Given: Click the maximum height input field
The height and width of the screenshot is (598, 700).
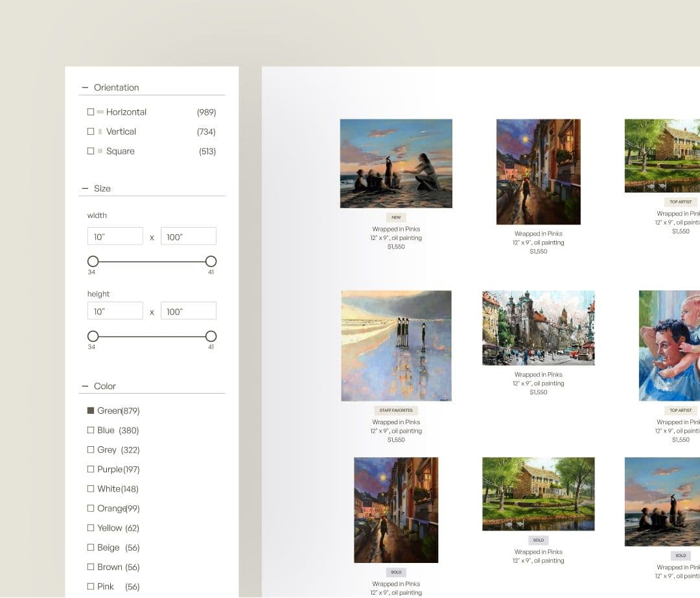Looking at the screenshot, I should point(188,311).
